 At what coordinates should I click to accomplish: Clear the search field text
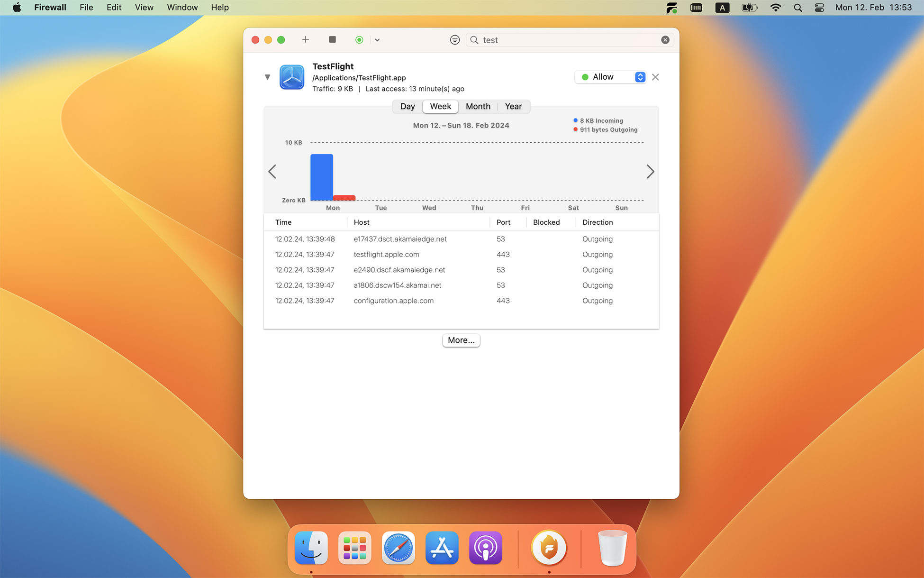point(665,40)
